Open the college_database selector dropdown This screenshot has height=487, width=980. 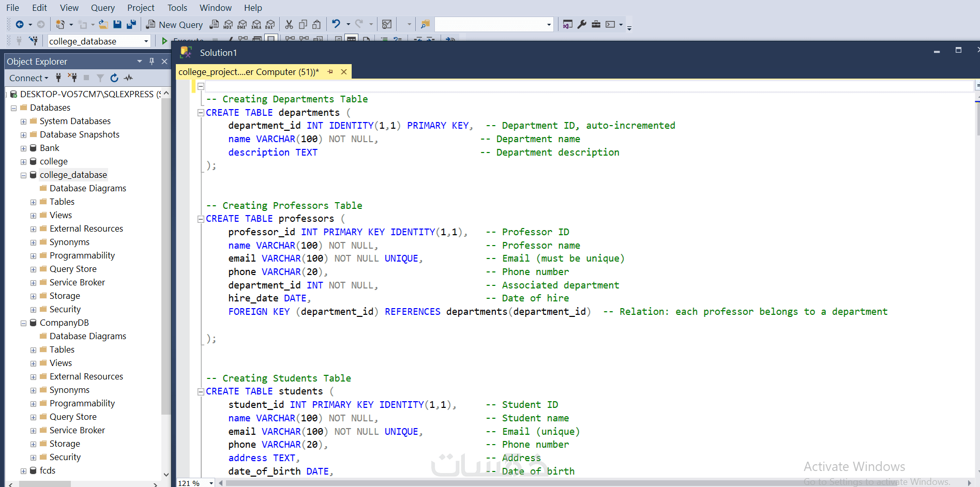tap(146, 41)
